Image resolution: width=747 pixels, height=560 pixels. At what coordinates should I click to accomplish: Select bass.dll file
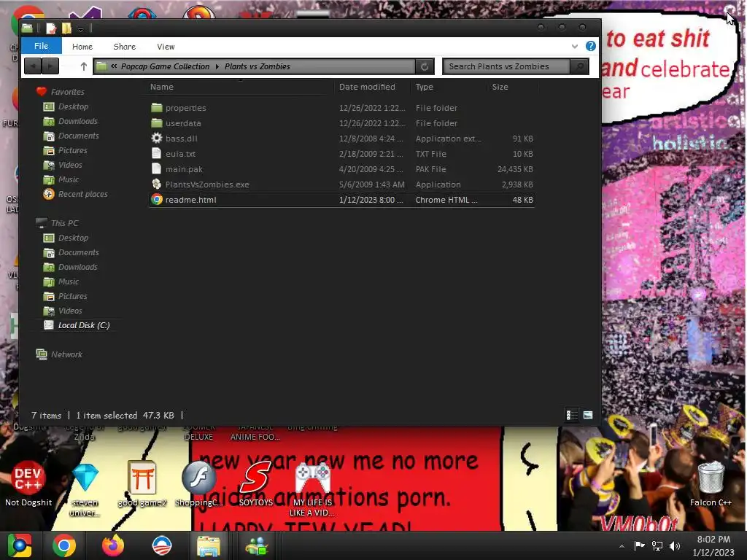pyautogui.click(x=341, y=139)
